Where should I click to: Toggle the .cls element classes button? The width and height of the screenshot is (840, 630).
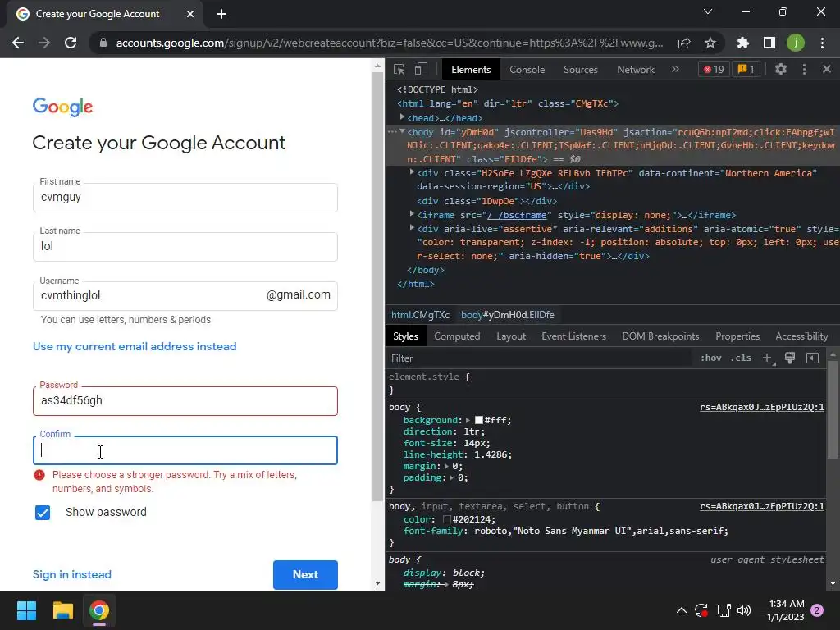tap(741, 358)
